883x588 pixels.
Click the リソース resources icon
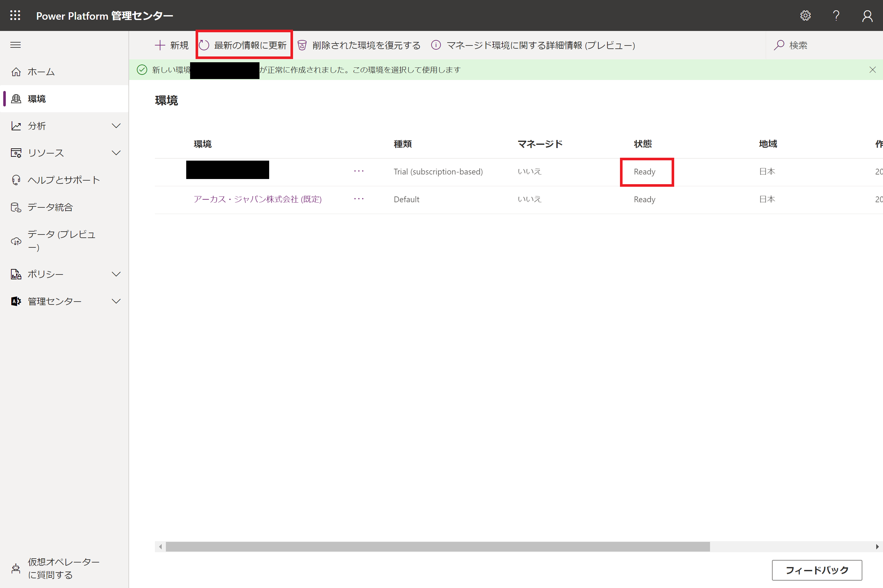[x=16, y=153]
